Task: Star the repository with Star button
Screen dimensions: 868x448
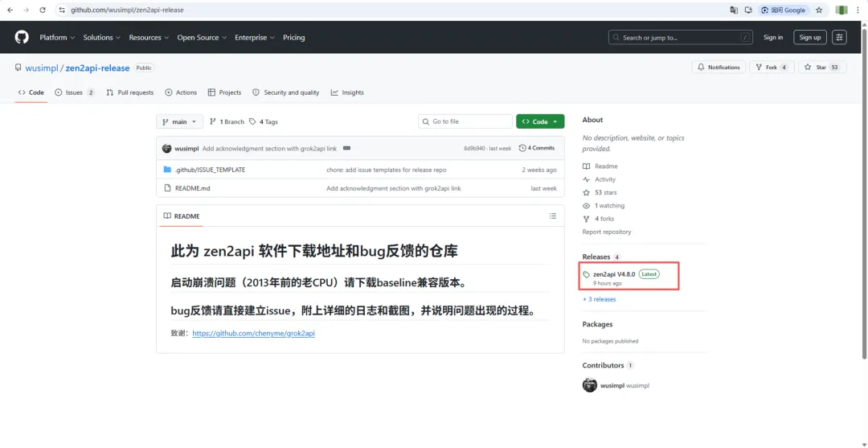Action: point(822,67)
